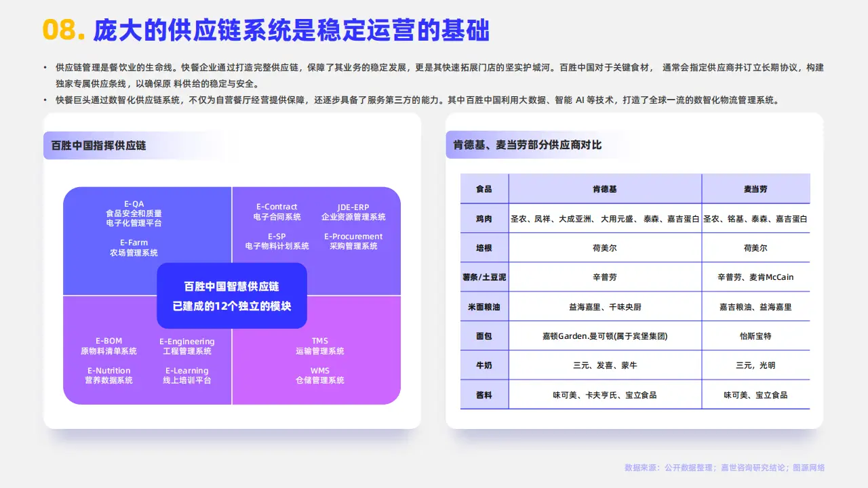Select the 怡斯宝特 cell
The image size is (868, 488).
[755, 336]
